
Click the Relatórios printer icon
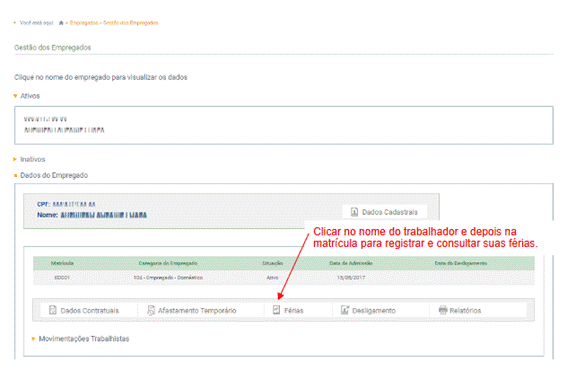coord(443,310)
